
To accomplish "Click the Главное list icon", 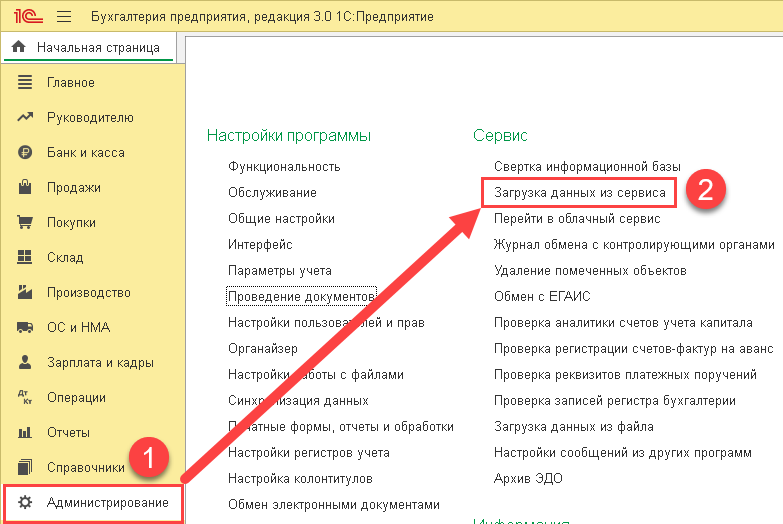I will (x=25, y=82).
